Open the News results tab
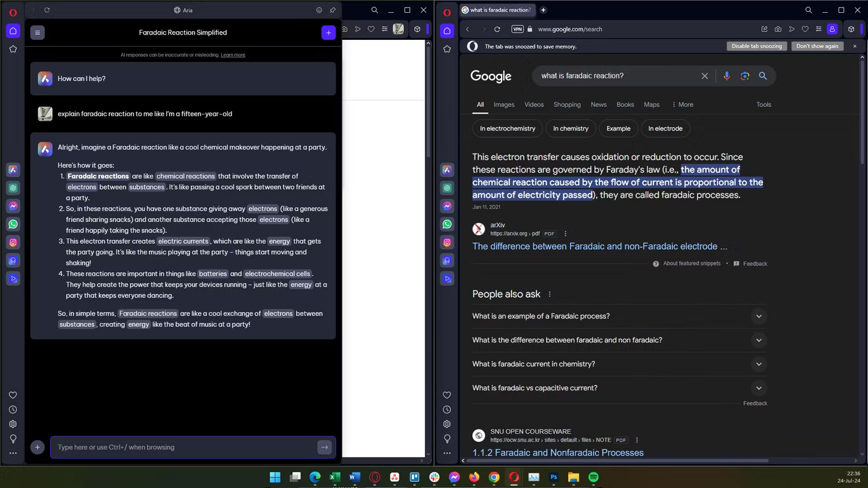The image size is (868, 488). pos(598,105)
